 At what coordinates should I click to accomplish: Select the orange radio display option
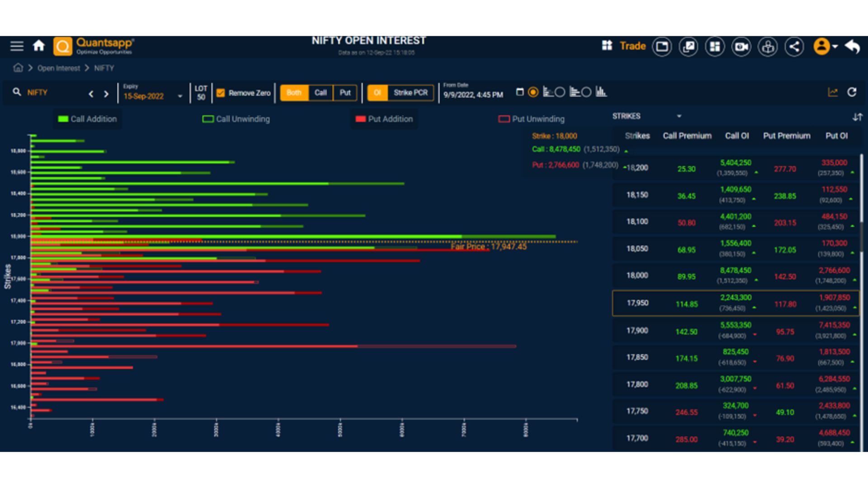pyautogui.click(x=533, y=92)
